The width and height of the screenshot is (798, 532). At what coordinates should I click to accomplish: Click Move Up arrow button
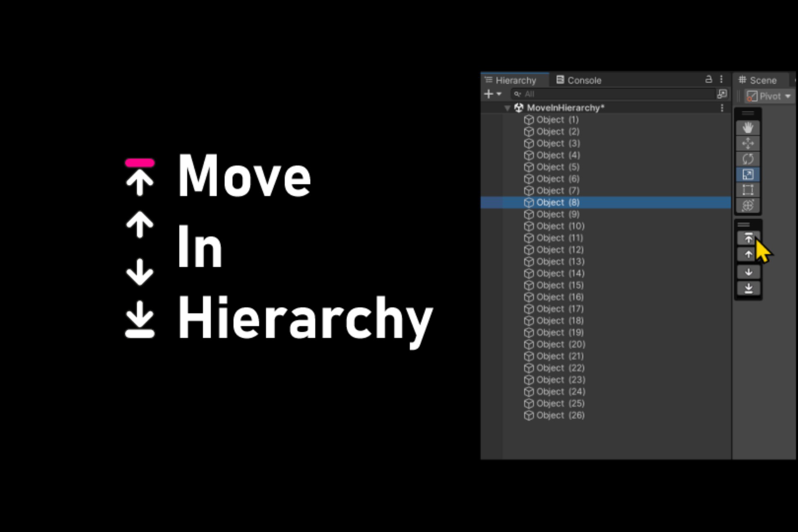coord(748,255)
